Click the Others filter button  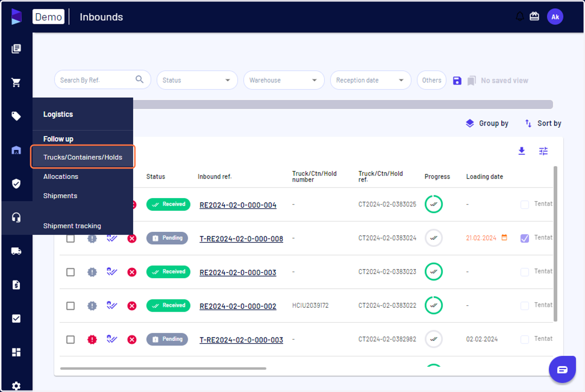(431, 80)
